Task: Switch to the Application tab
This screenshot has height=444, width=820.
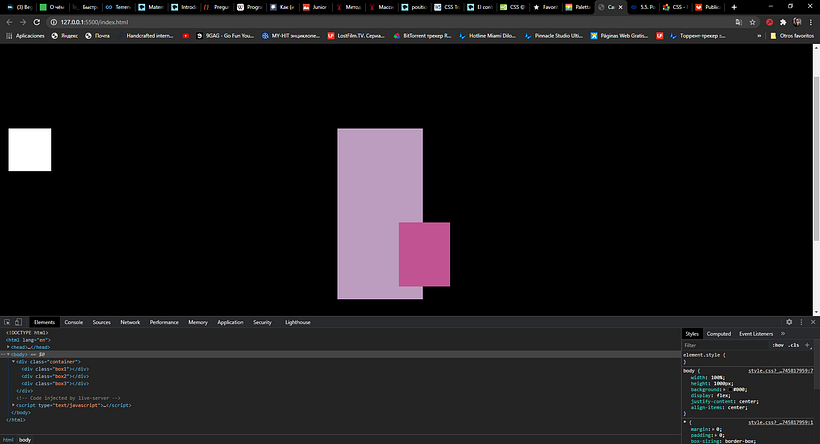Action: coord(230,322)
